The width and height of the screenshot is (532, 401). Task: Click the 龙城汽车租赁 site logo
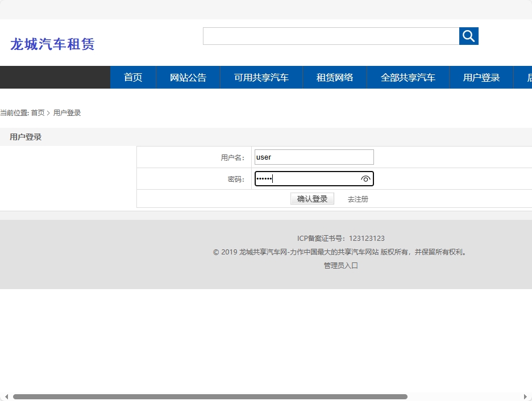52,44
